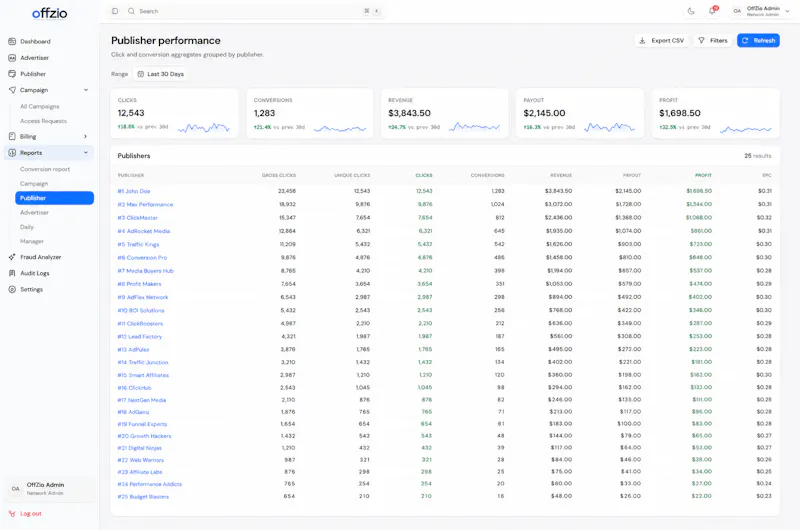Screen dimensions: 800x530
Task: Open #10 ROI Solutions publisher link
Action: 141,311
